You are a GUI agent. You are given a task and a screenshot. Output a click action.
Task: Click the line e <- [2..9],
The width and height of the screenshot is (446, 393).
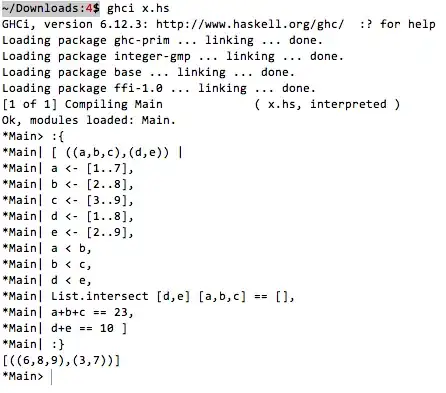point(92,232)
